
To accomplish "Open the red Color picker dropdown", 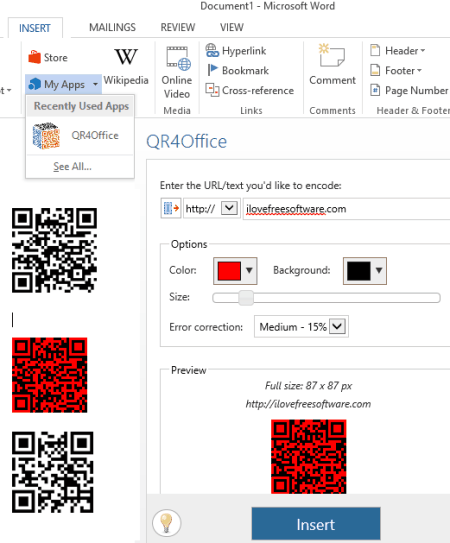I will (235, 271).
